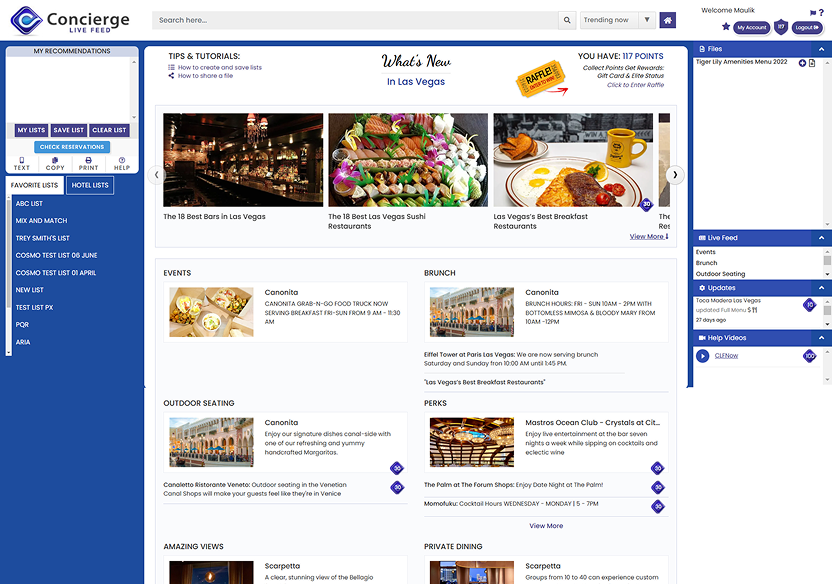Viewport: 832px width, 584px height.
Task: Show previous carousel slide with left arrow
Action: pyautogui.click(x=156, y=175)
